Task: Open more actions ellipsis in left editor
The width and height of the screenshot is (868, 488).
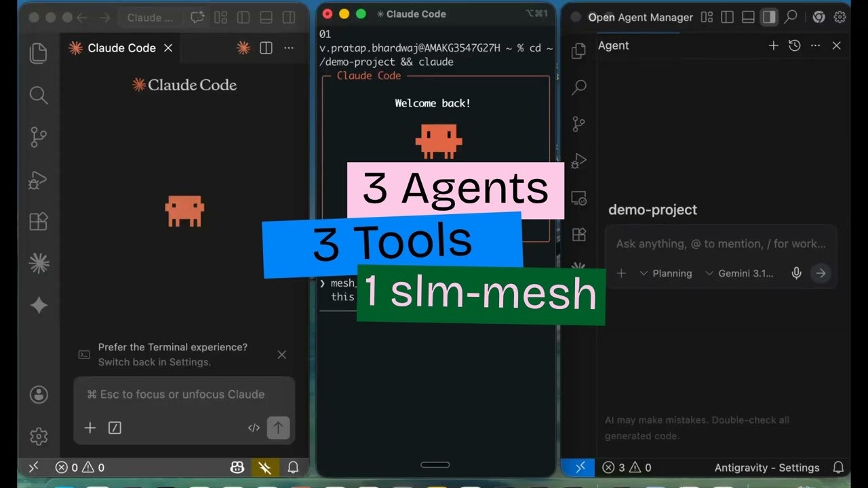Action: click(x=289, y=47)
